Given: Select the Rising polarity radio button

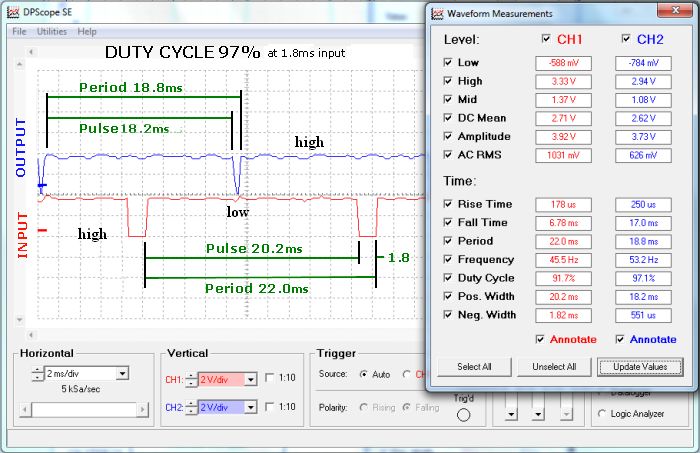Looking at the screenshot, I should [364, 407].
